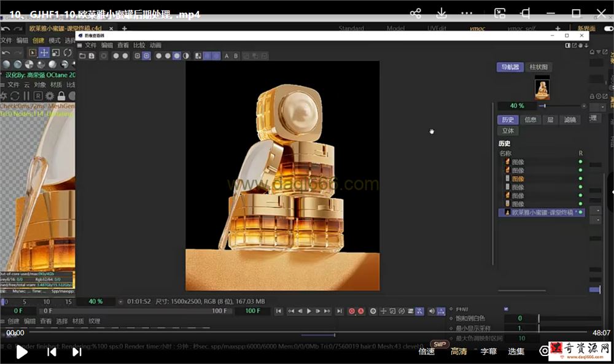Open the 滤镜 tab
Image resolution: width=614 pixels, height=364 pixels.
click(570, 120)
